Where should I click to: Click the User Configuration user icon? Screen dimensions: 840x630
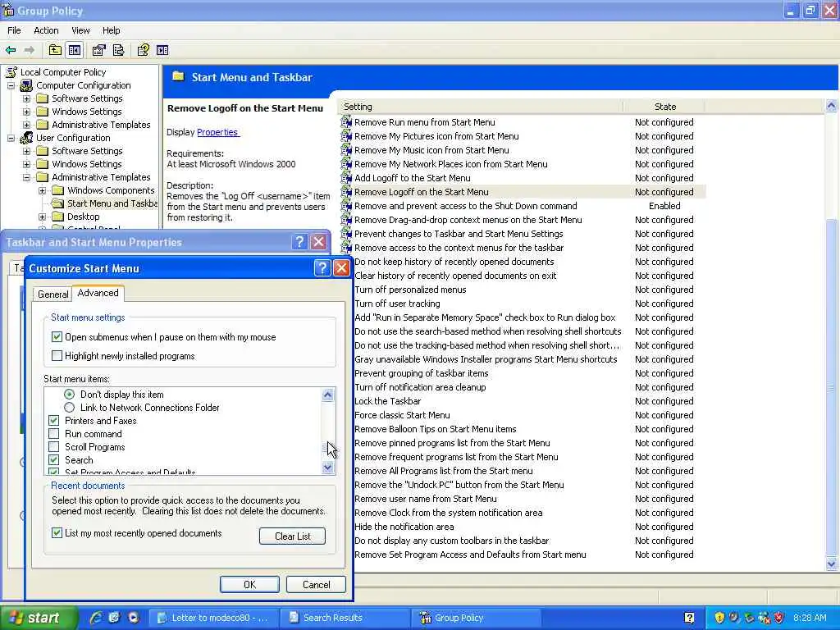(x=26, y=138)
